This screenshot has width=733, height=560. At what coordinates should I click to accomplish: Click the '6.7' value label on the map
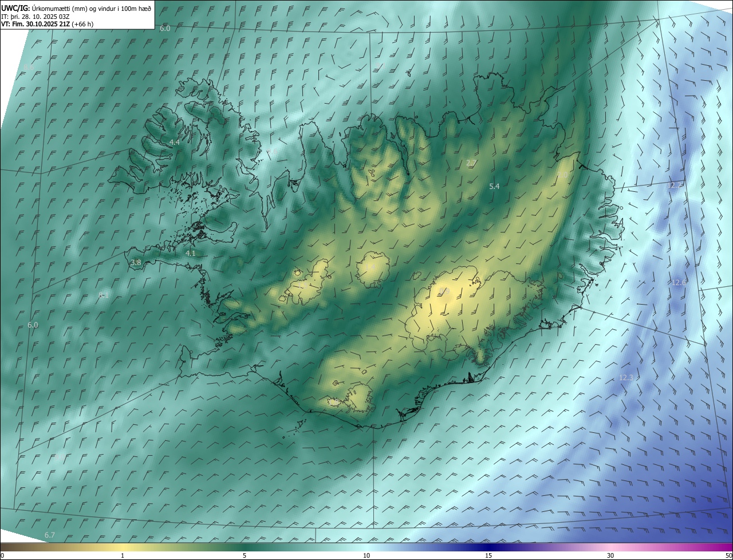[x=50, y=535]
